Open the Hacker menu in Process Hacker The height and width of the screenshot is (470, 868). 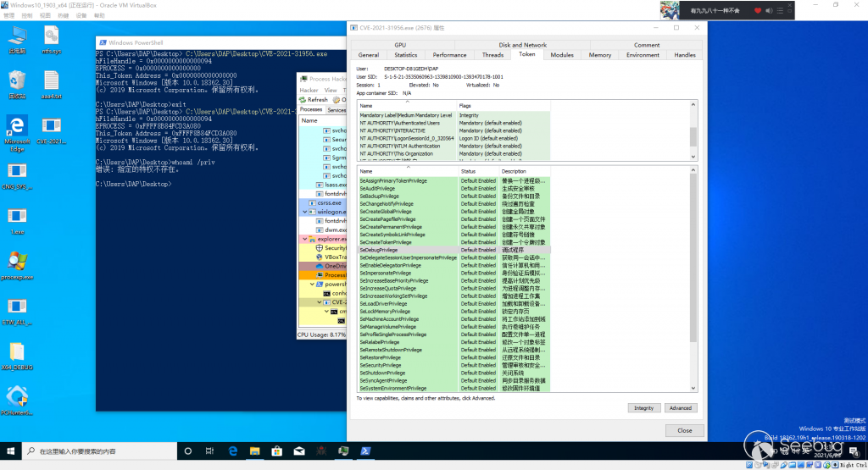click(x=309, y=90)
